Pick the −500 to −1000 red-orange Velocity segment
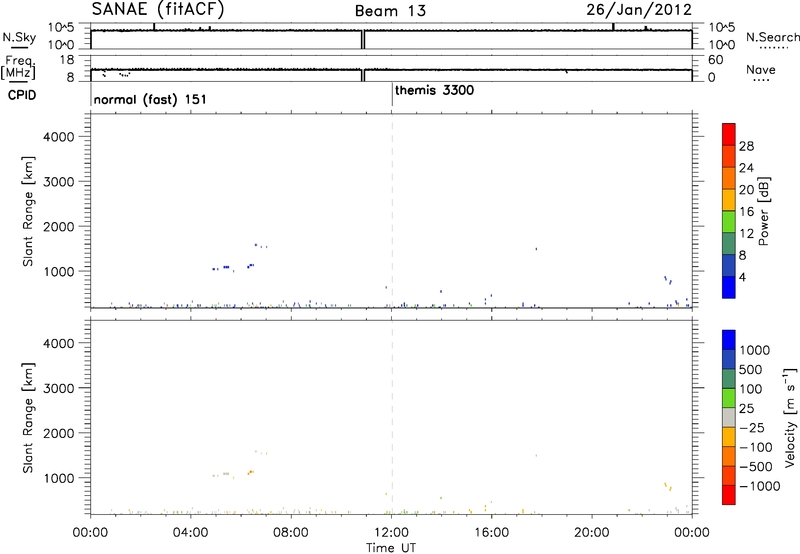This screenshot has width=800, height=554. coord(729,475)
